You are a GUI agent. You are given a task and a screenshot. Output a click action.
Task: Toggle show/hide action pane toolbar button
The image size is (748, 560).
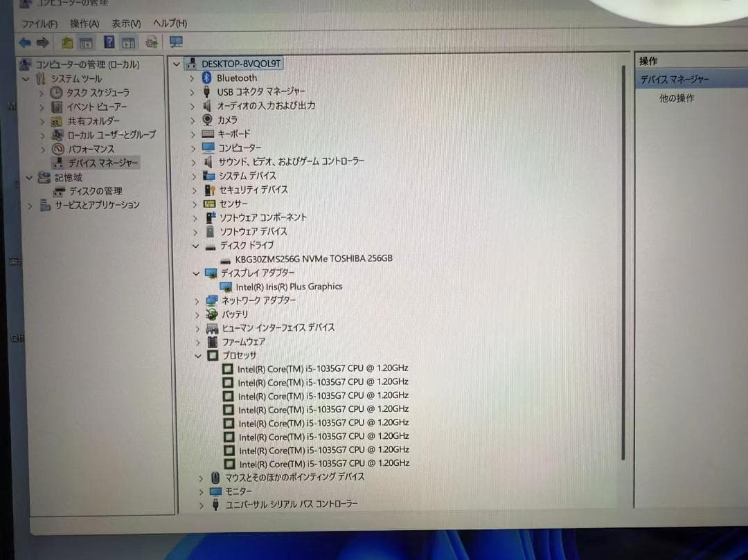coord(129,43)
